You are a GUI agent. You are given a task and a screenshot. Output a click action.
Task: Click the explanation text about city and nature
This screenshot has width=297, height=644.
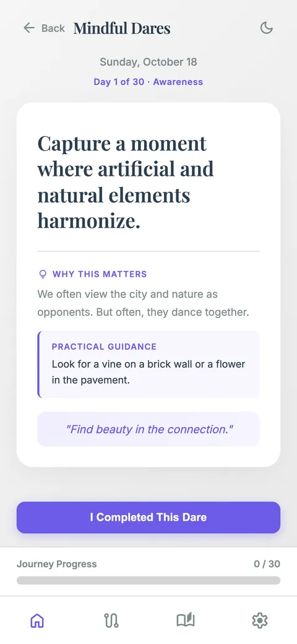143,303
